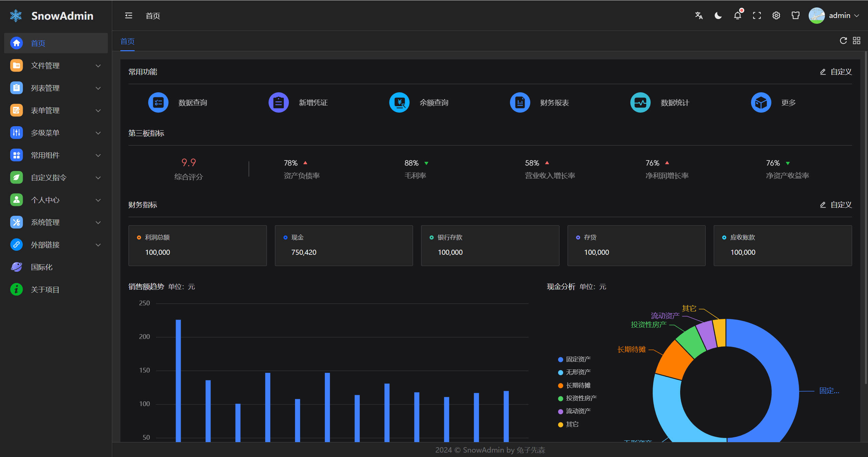Click the 多级菜单 sliders icon

pyautogui.click(x=16, y=133)
